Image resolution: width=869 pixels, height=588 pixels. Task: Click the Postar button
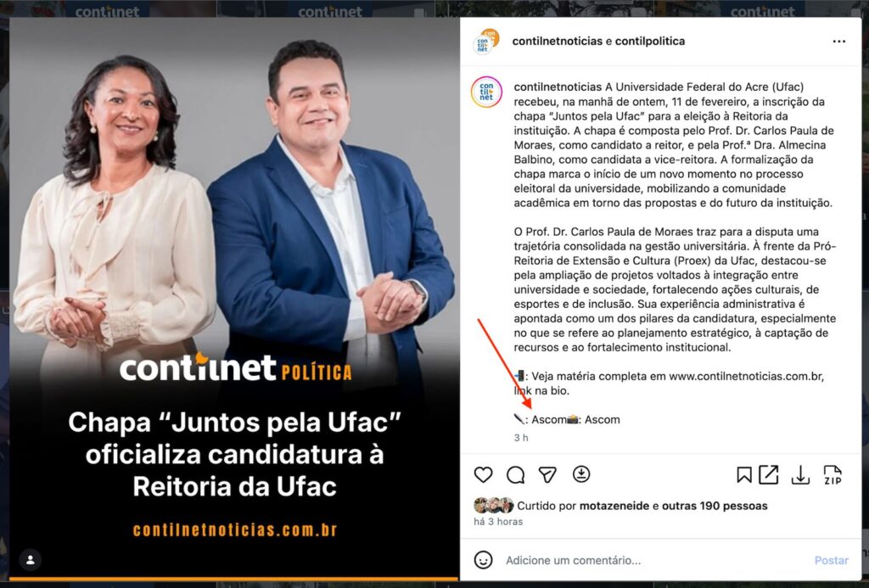click(832, 560)
